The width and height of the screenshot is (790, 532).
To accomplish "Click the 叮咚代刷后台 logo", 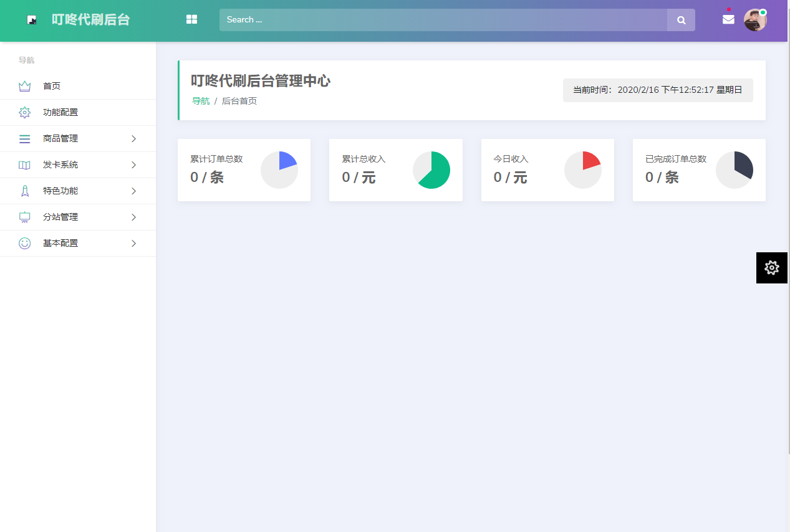I will (x=90, y=19).
